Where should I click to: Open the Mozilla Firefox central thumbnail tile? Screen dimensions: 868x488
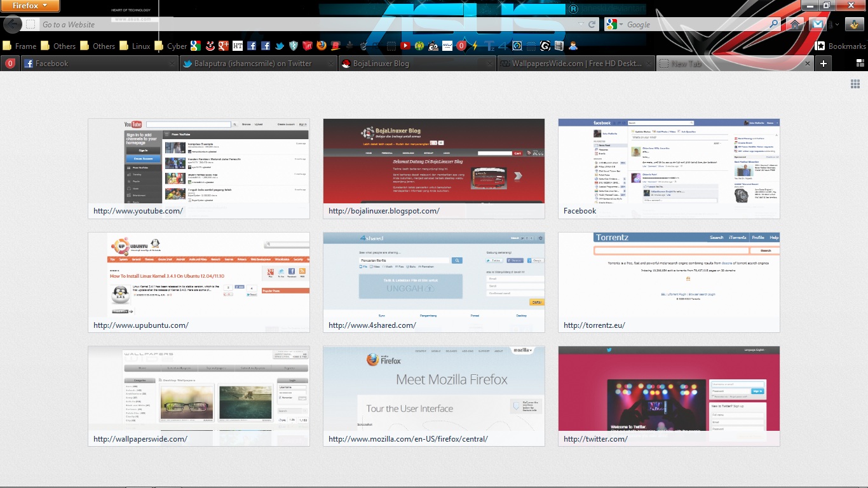(434, 396)
